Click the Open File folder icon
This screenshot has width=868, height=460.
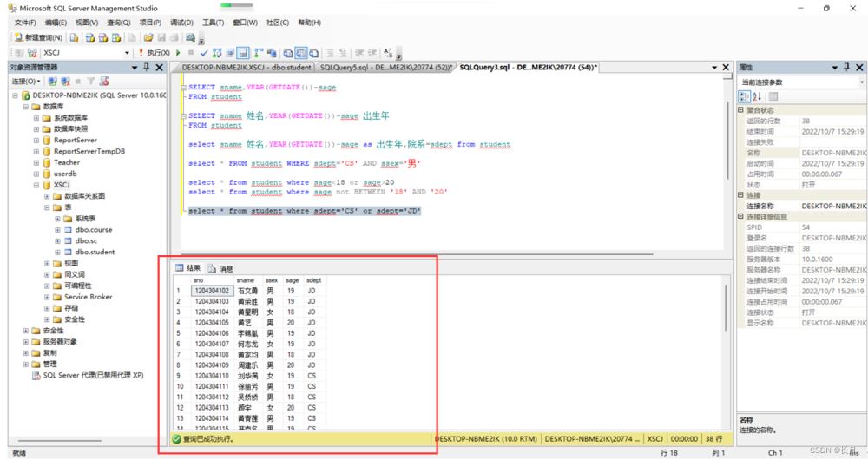tap(148, 38)
